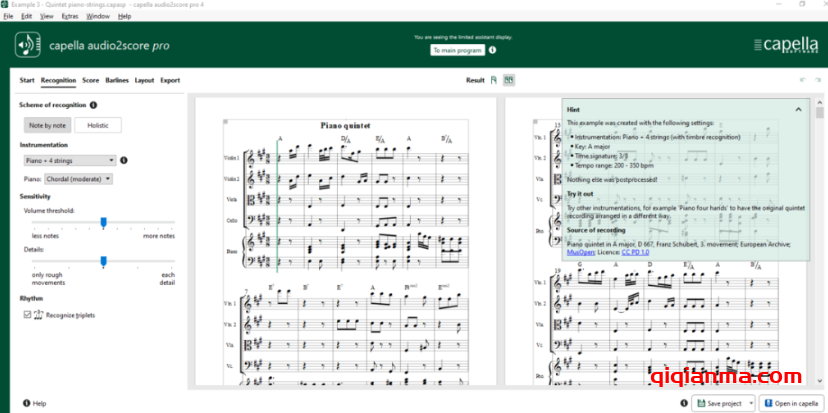Image resolution: width=828 pixels, height=413 pixels.
Task: Open the Barlines tab
Action: pyautogui.click(x=117, y=80)
